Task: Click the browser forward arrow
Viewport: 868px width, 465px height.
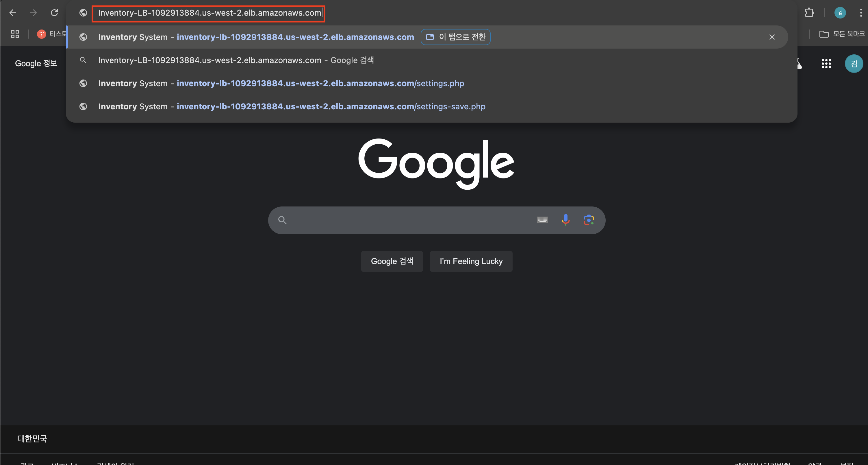Action: pyautogui.click(x=33, y=13)
